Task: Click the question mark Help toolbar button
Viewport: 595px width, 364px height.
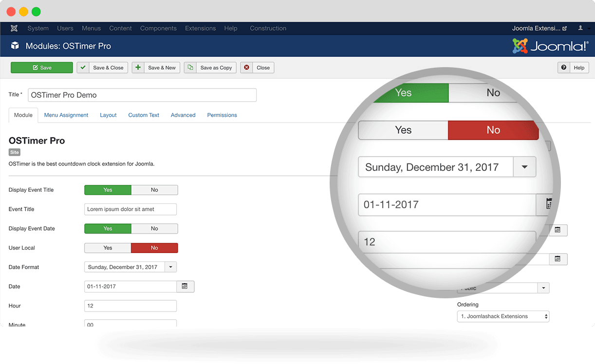Action: tap(573, 68)
